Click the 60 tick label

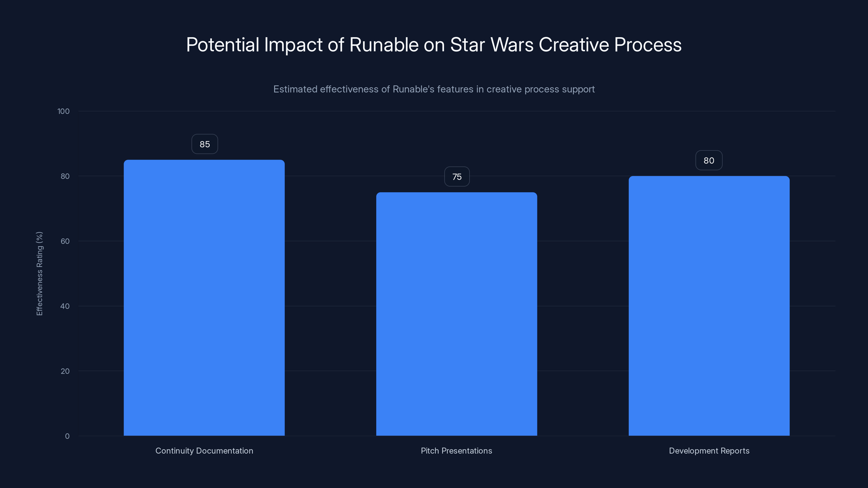(66, 241)
